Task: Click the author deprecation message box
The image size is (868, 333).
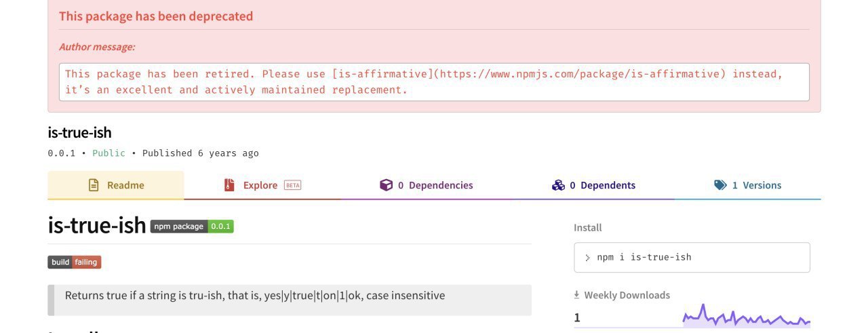Action: pos(434,82)
